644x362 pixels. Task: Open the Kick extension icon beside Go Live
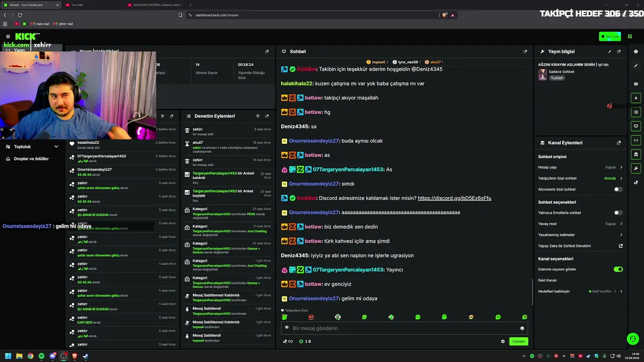pyautogui.click(x=630, y=36)
